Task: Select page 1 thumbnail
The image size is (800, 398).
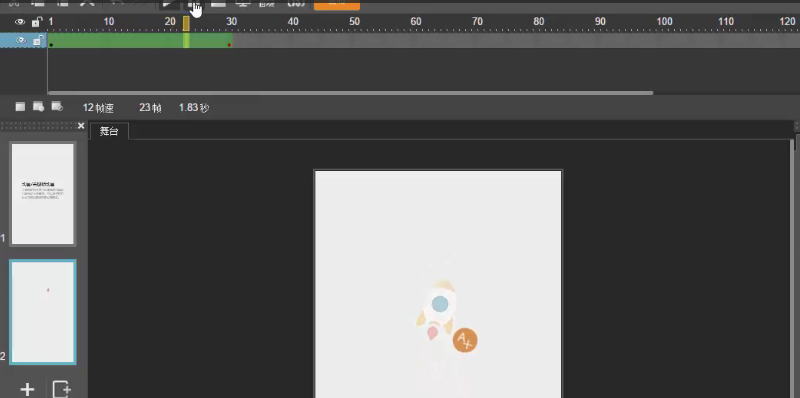Action: 43,194
